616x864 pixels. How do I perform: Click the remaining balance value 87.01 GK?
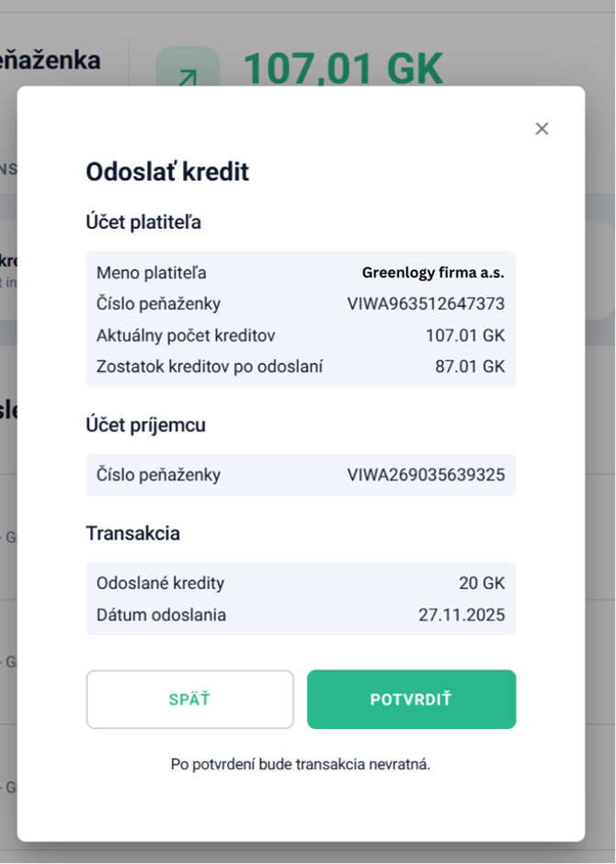tap(470, 367)
